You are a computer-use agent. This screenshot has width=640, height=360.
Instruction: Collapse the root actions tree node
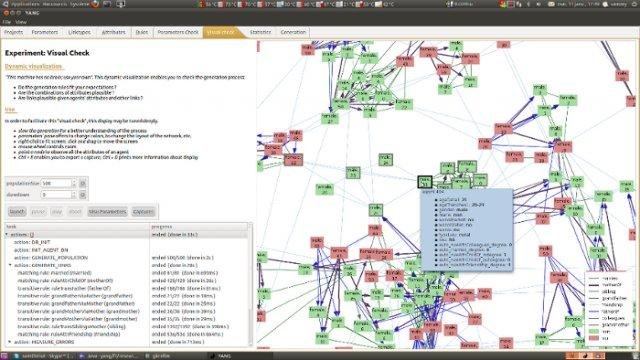[x=7, y=235]
